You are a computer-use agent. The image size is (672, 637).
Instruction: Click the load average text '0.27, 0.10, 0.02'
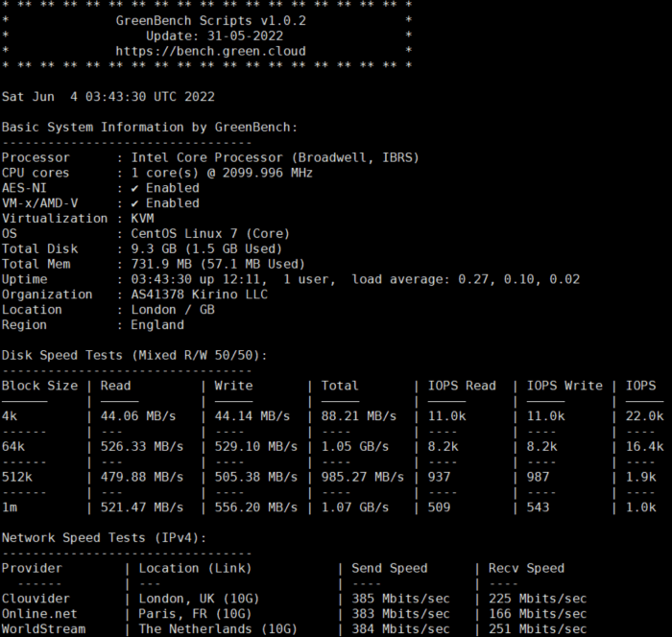(518, 279)
